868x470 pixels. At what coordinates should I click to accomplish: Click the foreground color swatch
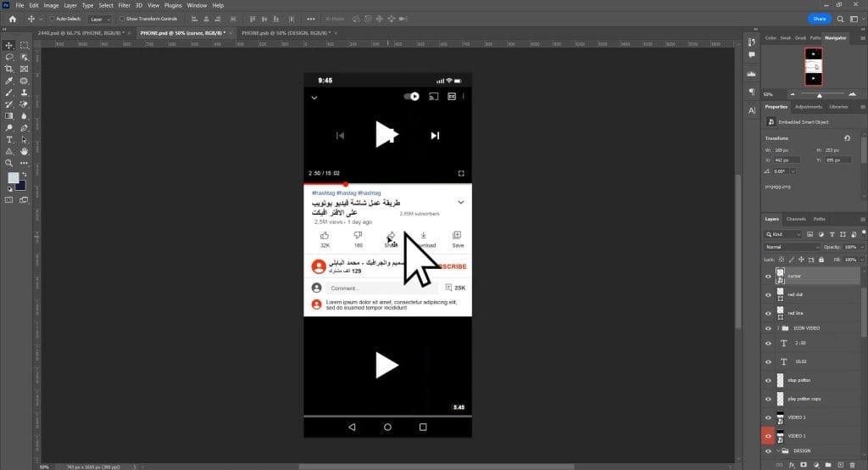tap(14, 178)
